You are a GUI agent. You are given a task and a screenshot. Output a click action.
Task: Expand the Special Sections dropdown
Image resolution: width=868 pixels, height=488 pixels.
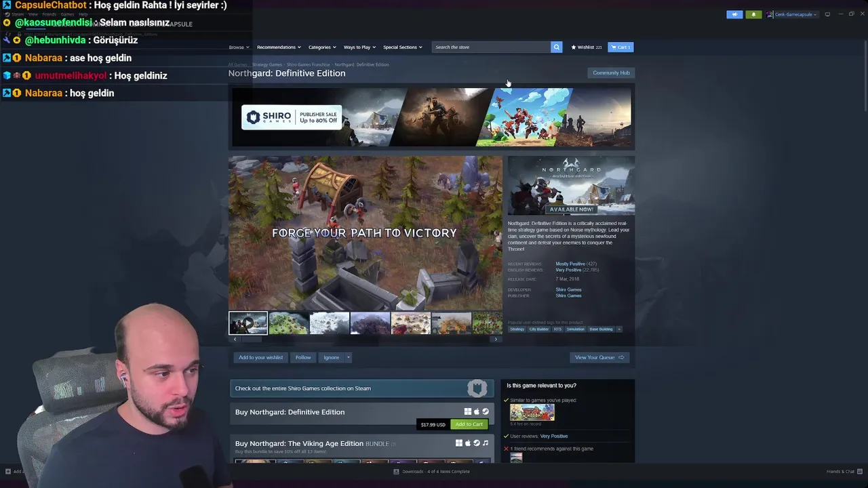coord(402,47)
